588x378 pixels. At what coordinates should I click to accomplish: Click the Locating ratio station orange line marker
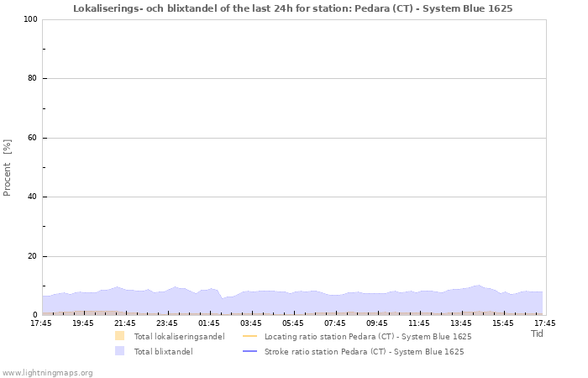(x=249, y=336)
